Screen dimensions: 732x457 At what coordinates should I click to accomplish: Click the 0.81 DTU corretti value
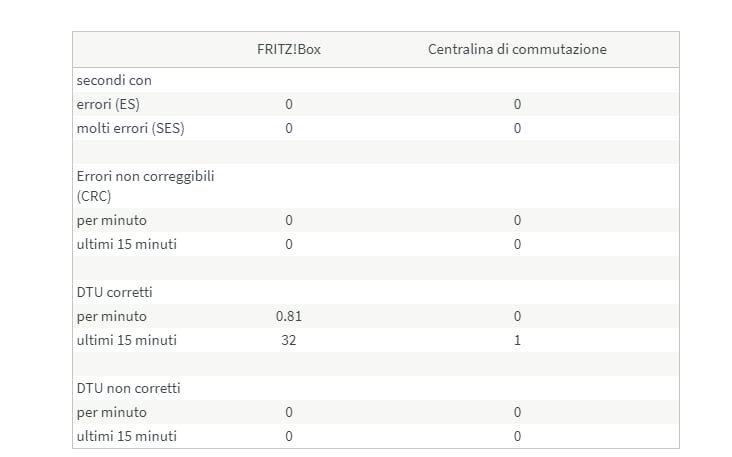click(x=288, y=316)
